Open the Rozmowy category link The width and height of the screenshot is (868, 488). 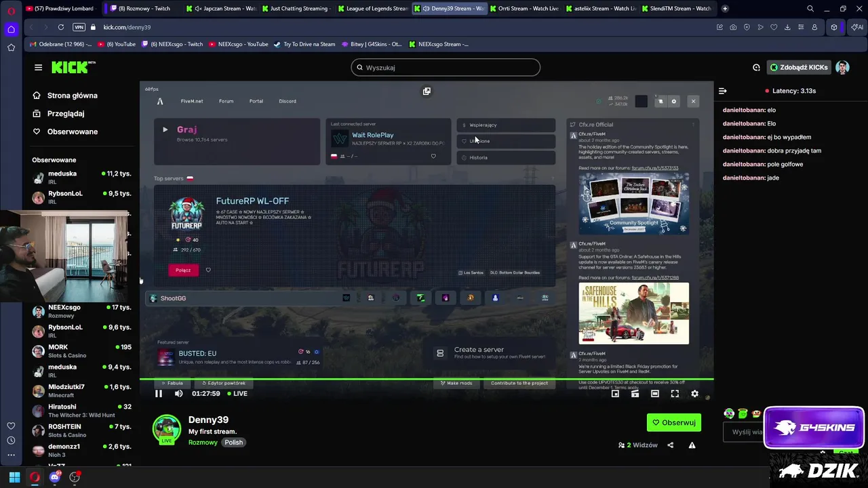click(x=203, y=443)
